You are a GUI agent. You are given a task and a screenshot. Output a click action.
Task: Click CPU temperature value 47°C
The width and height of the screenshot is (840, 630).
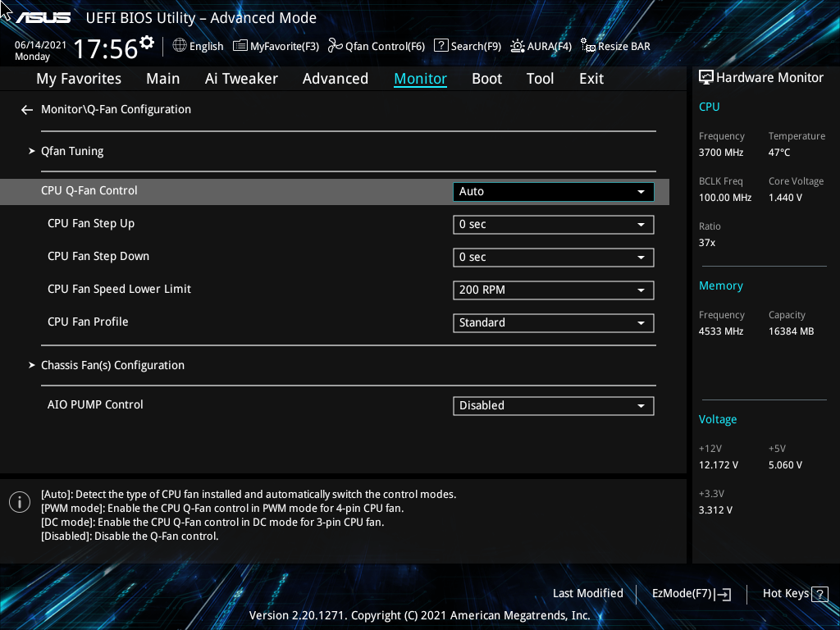point(779,153)
